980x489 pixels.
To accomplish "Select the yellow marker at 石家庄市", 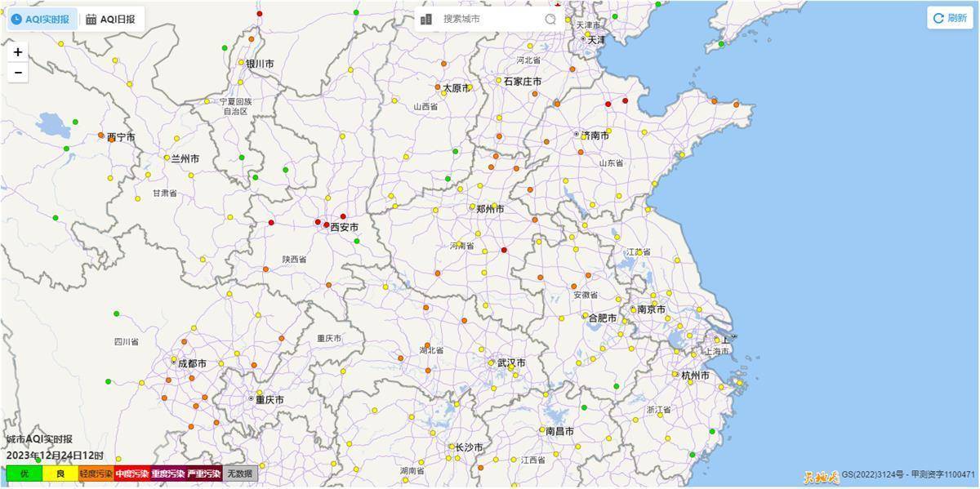I will point(498,80).
